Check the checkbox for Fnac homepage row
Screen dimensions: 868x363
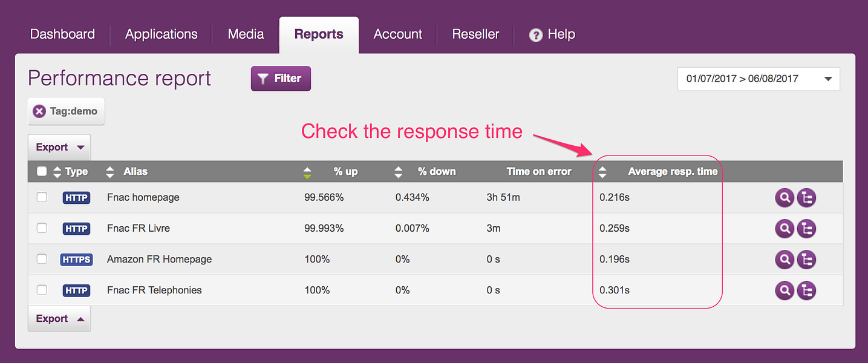pyautogui.click(x=41, y=197)
